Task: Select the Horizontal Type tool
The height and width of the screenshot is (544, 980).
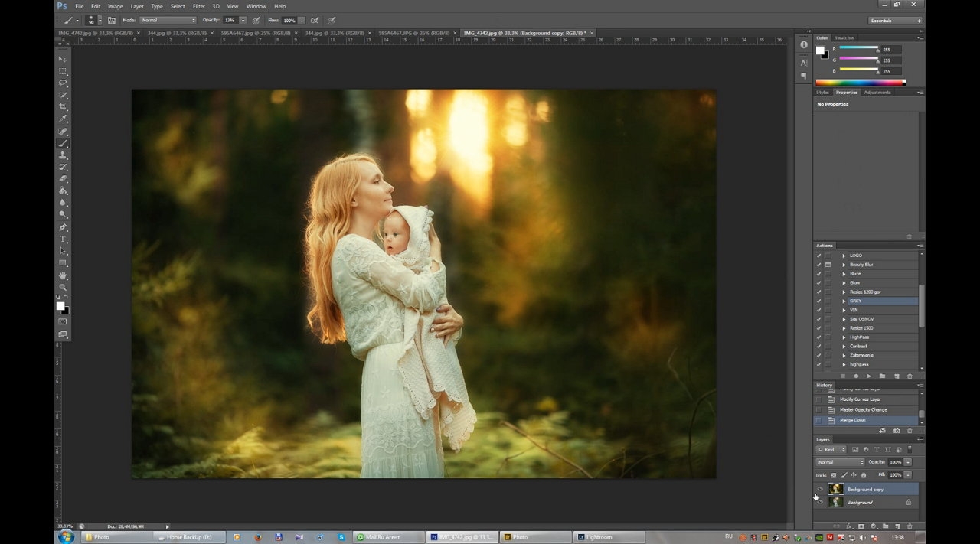Action: 63,239
